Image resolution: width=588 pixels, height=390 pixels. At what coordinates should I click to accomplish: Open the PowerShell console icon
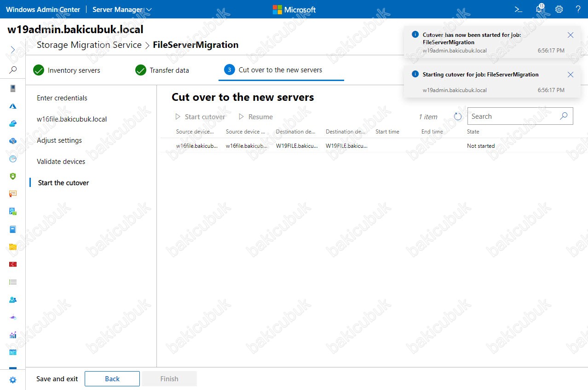click(x=518, y=9)
